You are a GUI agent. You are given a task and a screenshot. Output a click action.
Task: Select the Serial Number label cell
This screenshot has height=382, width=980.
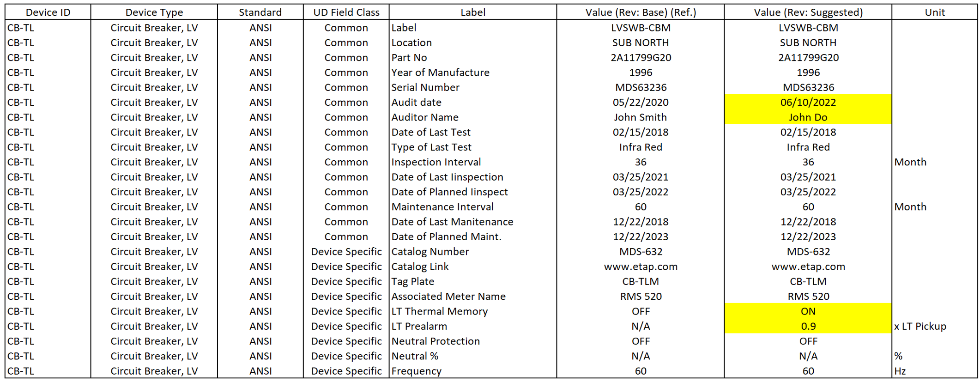pyautogui.click(x=425, y=87)
